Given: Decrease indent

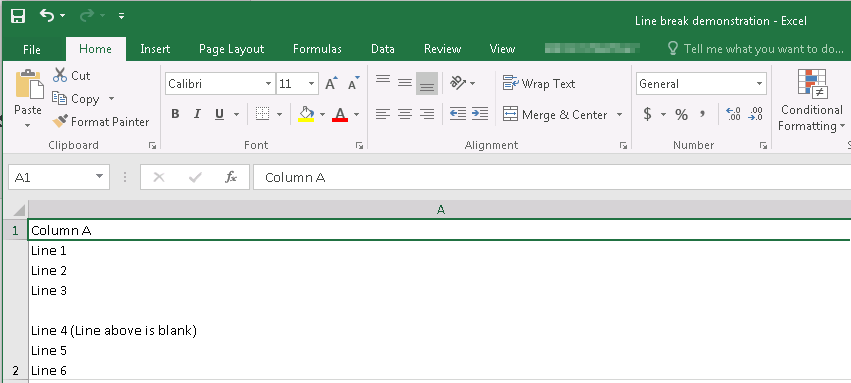Looking at the screenshot, I should point(458,114).
